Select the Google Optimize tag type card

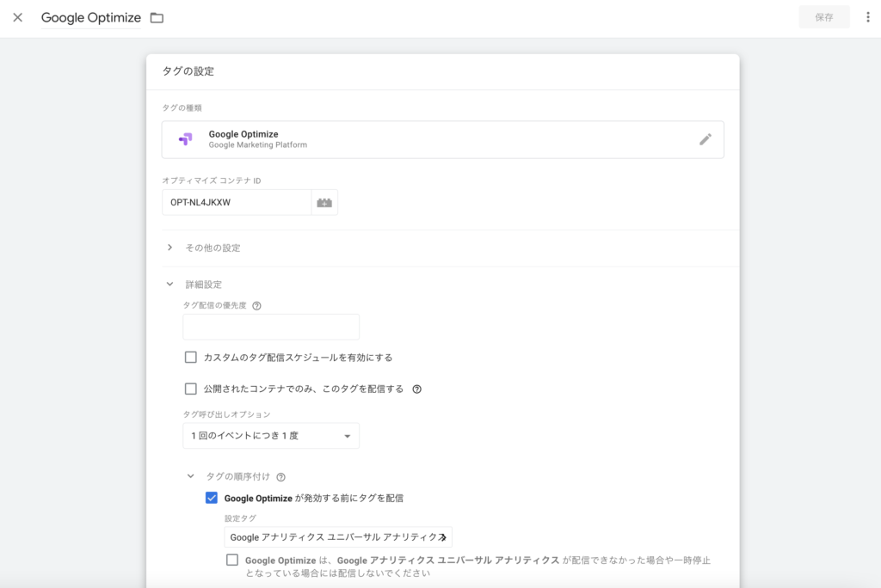(x=443, y=139)
